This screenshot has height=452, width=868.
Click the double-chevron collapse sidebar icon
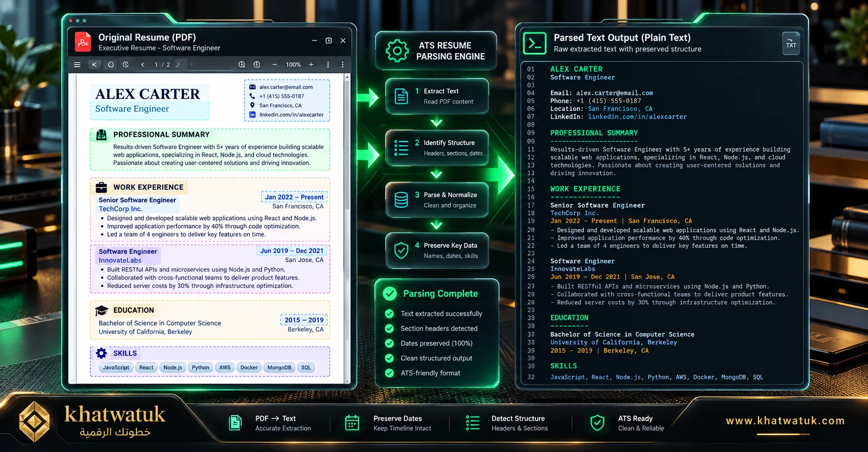pyautogui.click(x=94, y=64)
